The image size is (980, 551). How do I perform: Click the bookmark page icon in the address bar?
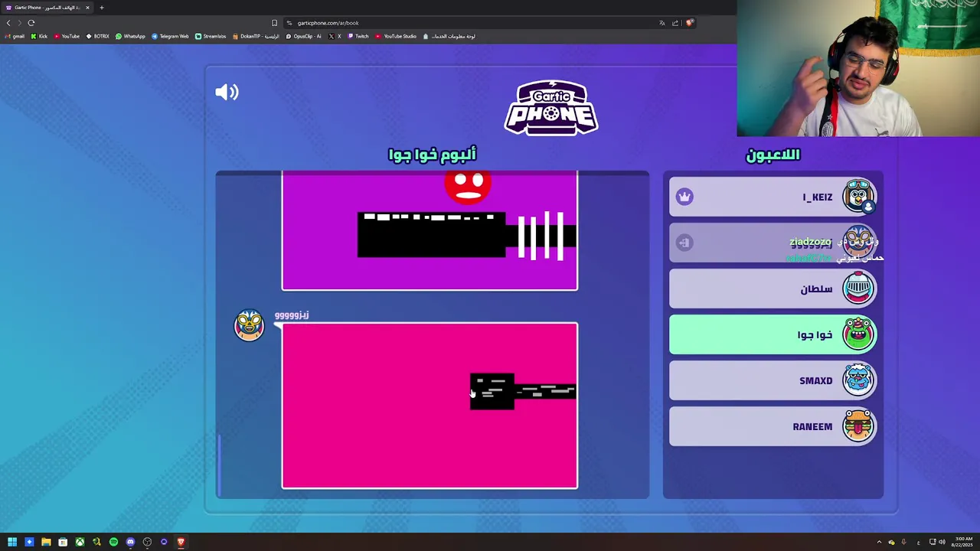coord(274,23)
